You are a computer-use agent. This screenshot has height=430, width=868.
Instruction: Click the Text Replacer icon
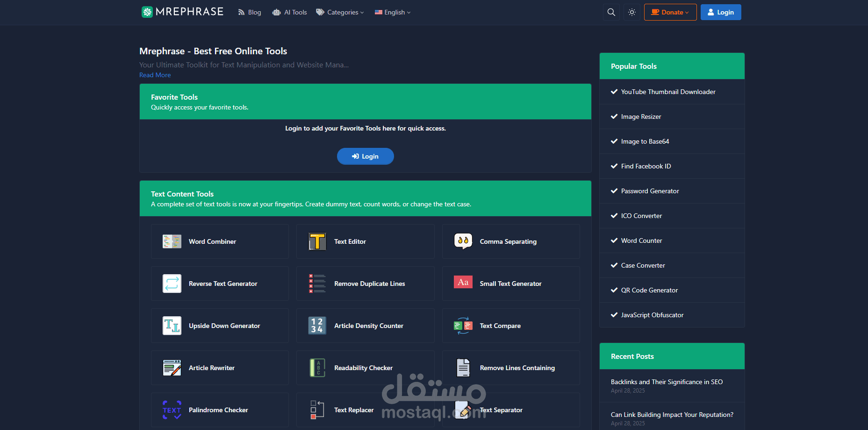click(317, 410)
